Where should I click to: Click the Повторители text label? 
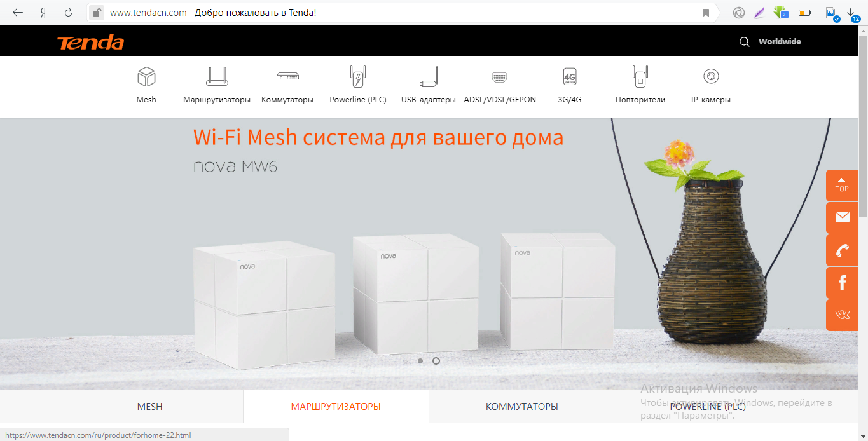click(640, 100)
